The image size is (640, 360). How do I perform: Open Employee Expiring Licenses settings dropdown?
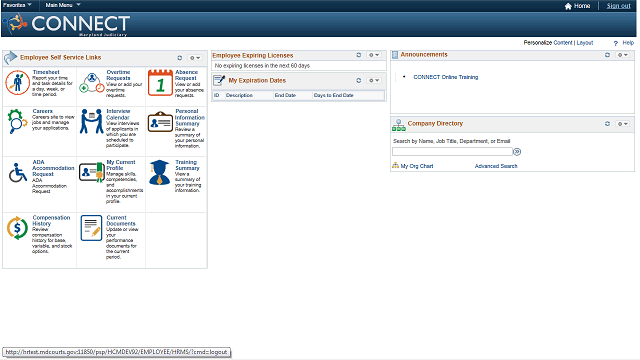[x=374, y=55]
